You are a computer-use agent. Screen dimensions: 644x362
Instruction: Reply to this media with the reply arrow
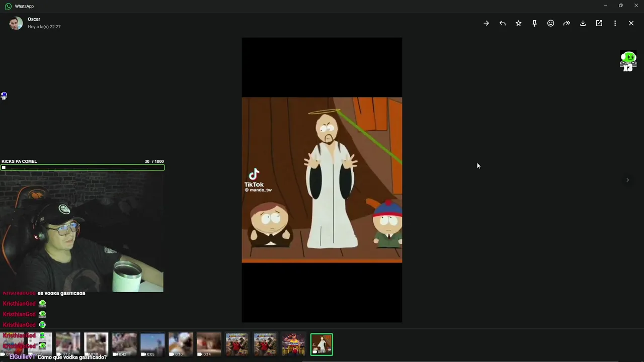coord(502,23)
